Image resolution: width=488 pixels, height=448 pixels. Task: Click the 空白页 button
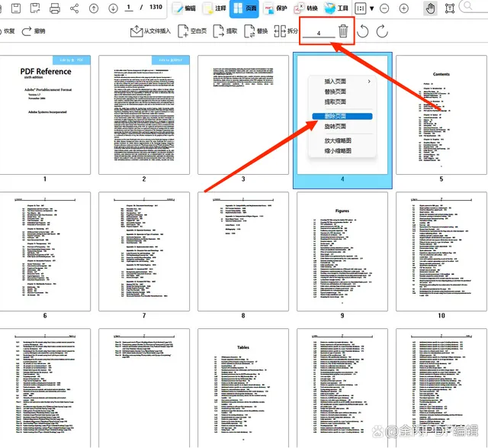coord(191,31)
